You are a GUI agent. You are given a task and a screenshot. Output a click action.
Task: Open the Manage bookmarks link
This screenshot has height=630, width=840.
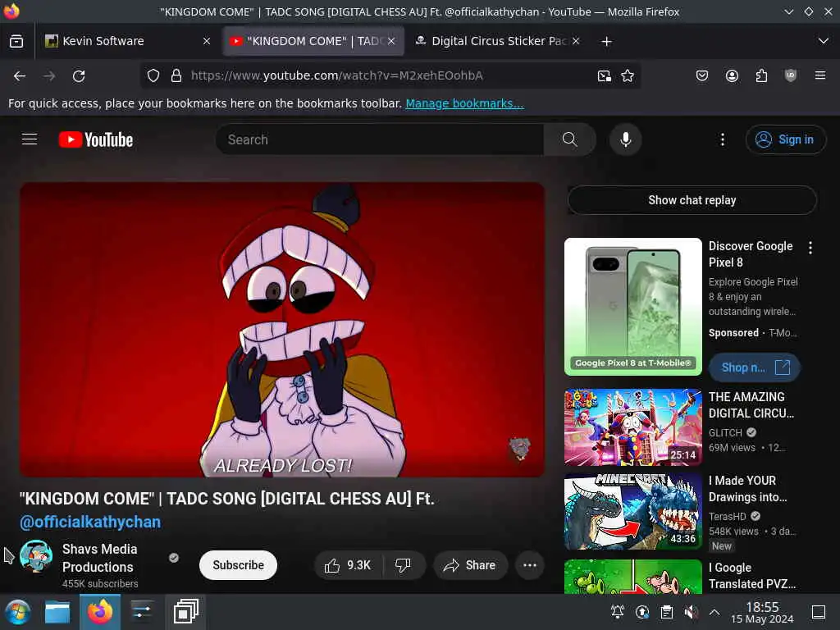(x=464, y=103)
